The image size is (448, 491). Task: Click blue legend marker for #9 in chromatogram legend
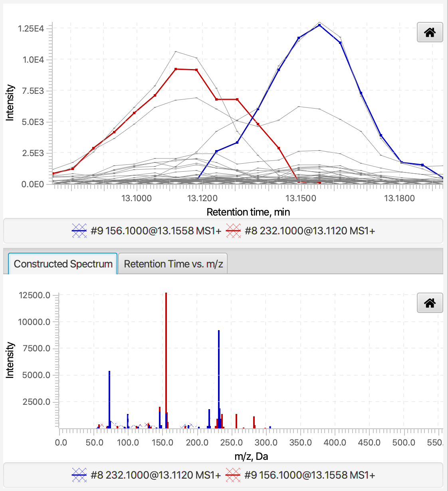pos(79,231)
